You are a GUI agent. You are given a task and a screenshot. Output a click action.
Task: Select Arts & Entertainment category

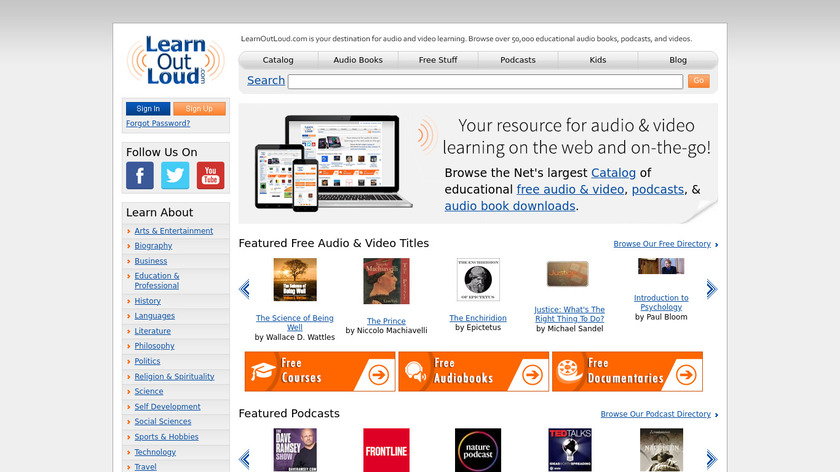(174, 231)
